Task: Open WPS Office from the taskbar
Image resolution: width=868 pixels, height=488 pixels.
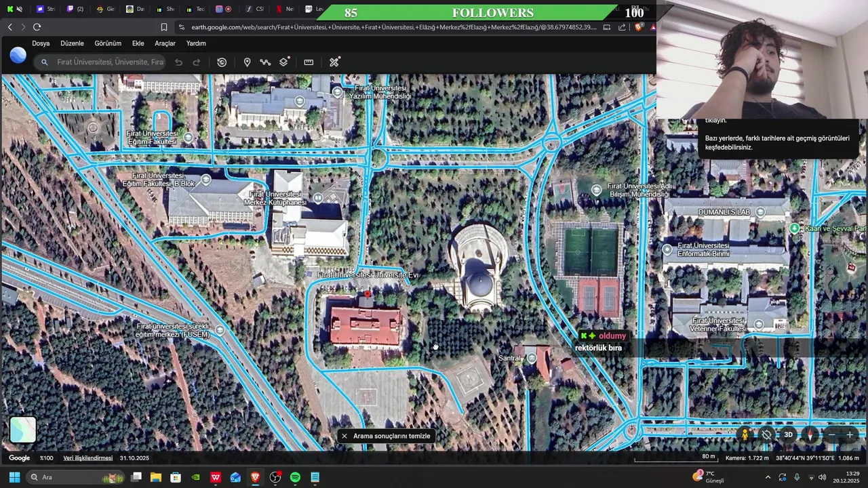Action: pos(216,477)
